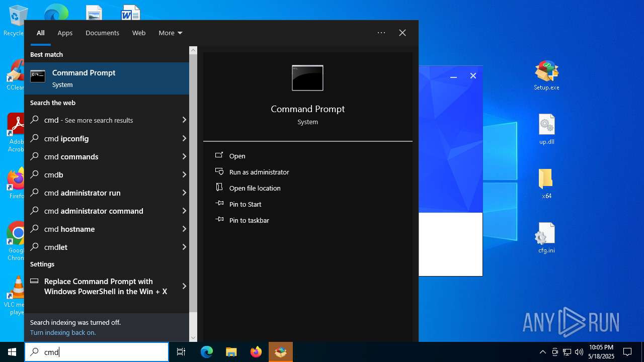Switch to Web search tab
The height and width of the screenshot is (362, 644).
(139, 33)
